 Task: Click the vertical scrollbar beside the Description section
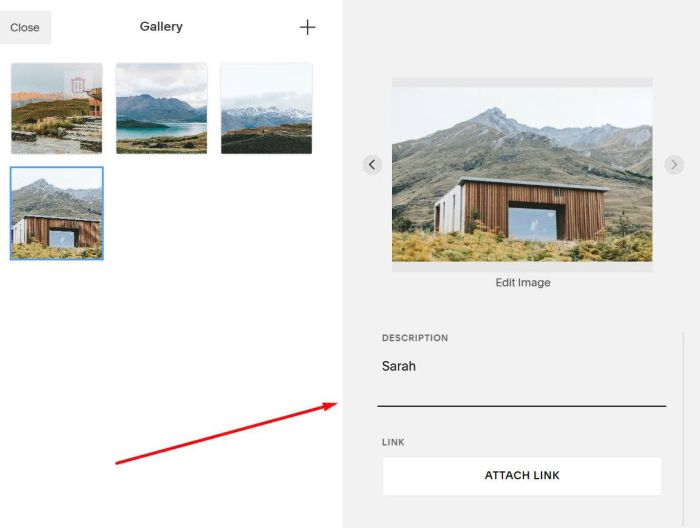pyautogui.click(x=683, y=428)
